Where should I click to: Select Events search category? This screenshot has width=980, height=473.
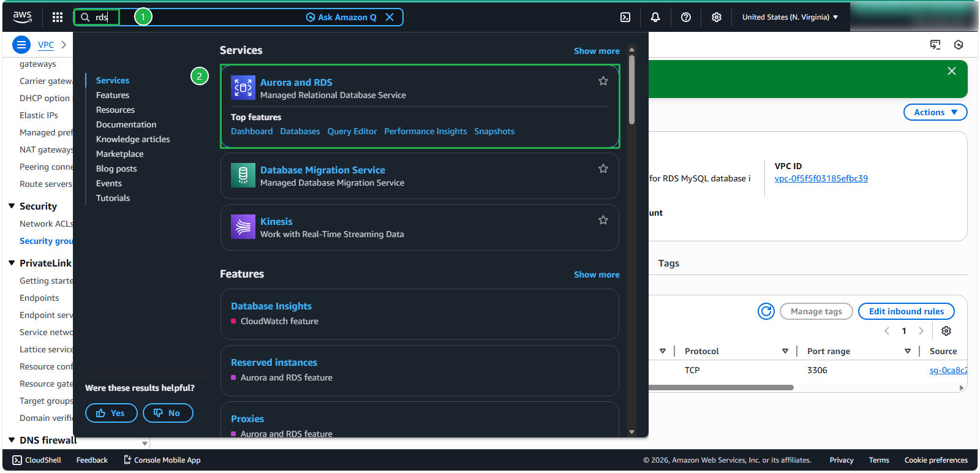tap(109, 183)
